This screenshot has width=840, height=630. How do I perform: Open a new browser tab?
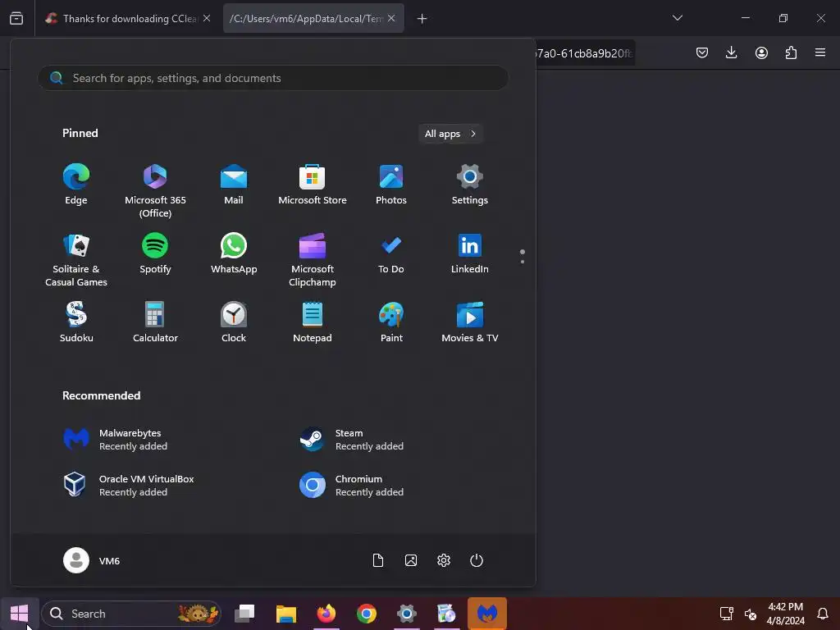pos(422,19)
